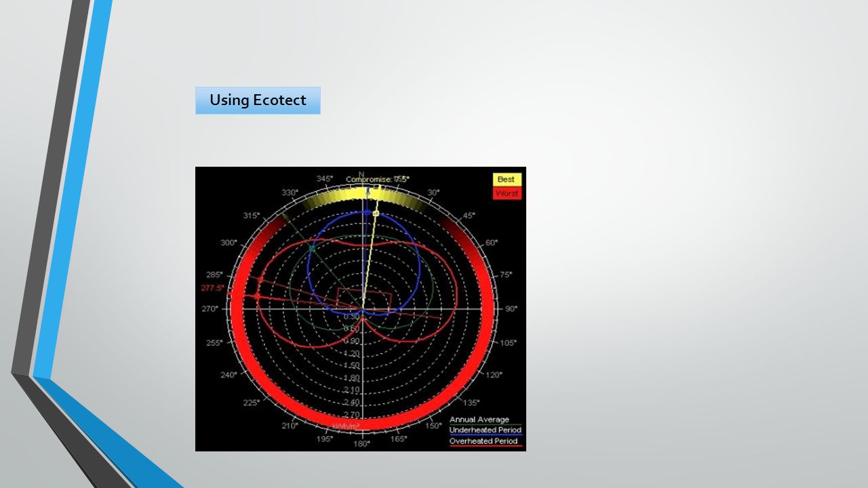Click the "165°" angle label
Viewport: 868px width, 488px height.
point(399,439)
